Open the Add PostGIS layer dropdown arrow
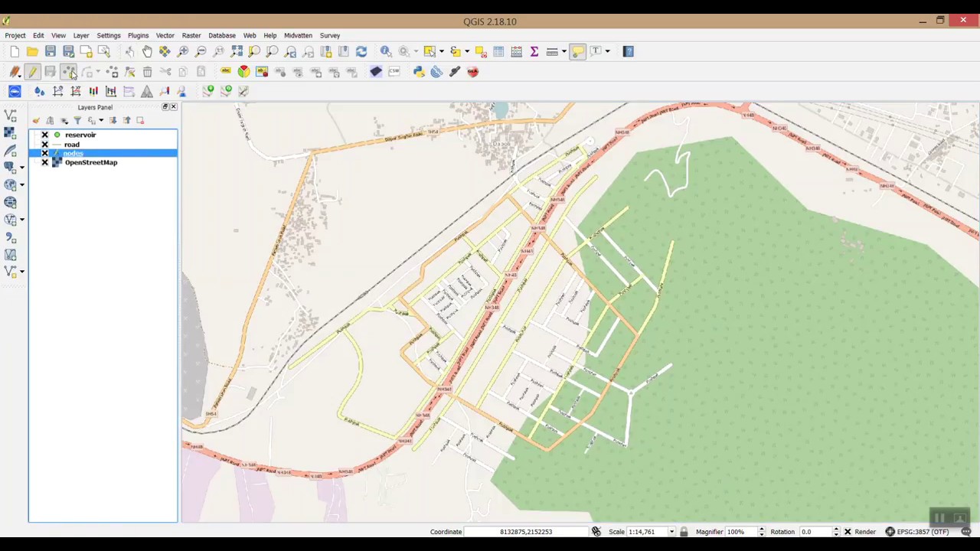The width and height of the screenshot is (980, 551). [22, 168]
